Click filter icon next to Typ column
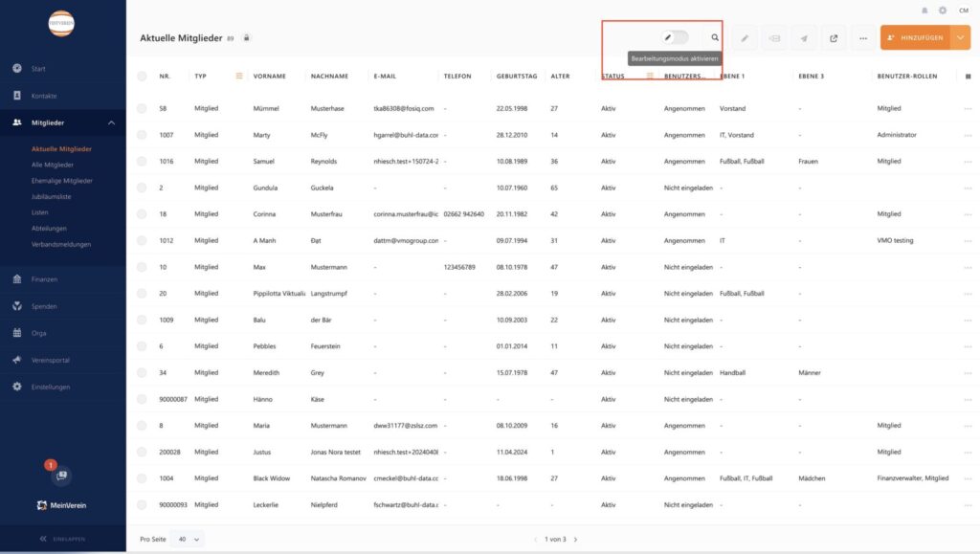Screen dimensions: 980x554 239,76
